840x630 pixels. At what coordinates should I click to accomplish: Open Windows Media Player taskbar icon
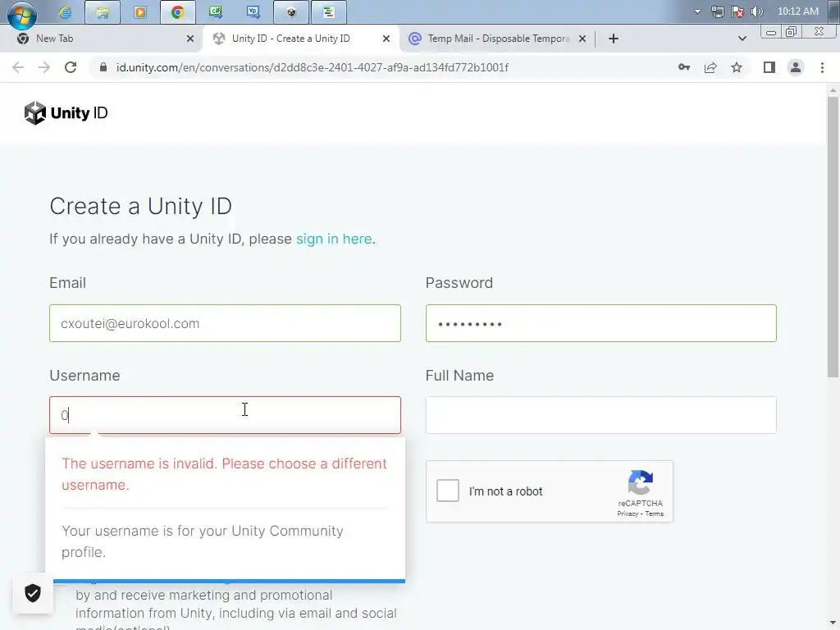tap(139, 12)
